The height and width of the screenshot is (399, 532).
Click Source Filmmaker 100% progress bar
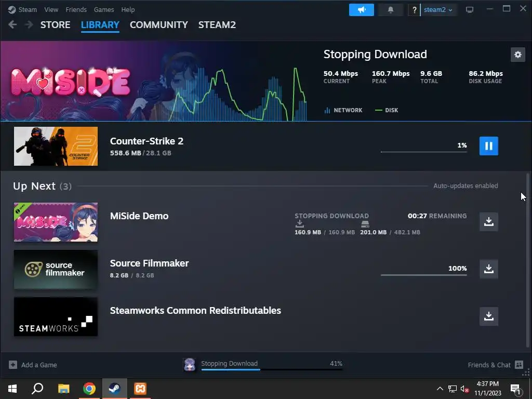424,275
